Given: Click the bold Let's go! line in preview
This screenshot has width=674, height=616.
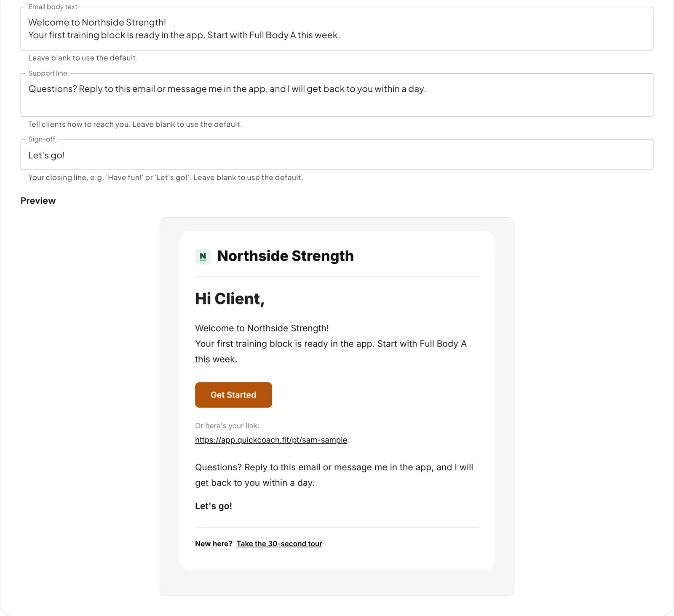Looking at the screenshot, I should (x=214, y=506).
